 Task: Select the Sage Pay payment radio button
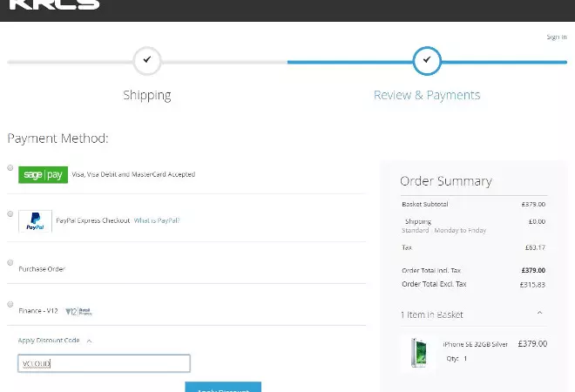pos(10,167)
